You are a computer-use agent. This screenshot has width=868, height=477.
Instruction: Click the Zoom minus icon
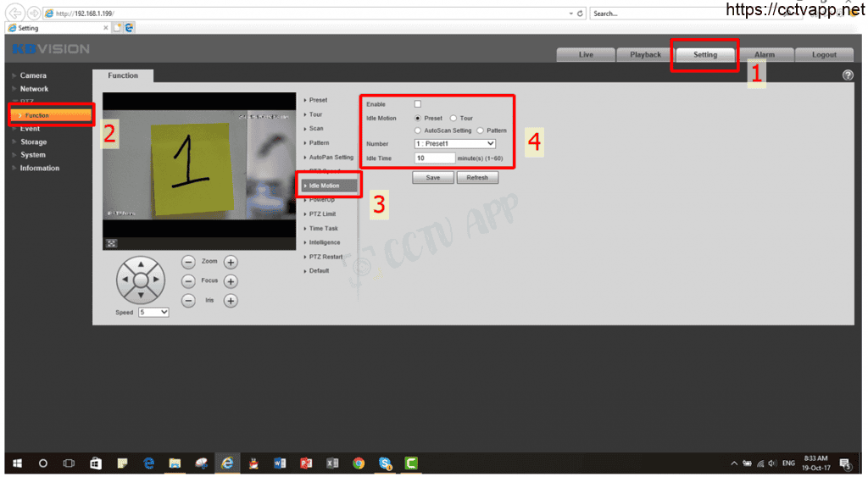(189, 263)
